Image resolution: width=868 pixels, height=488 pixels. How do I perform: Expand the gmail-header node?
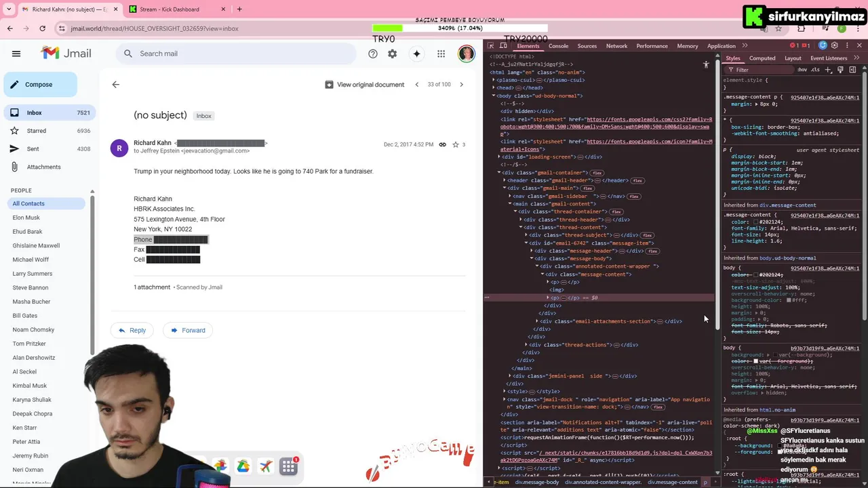(x=505, y=180)
